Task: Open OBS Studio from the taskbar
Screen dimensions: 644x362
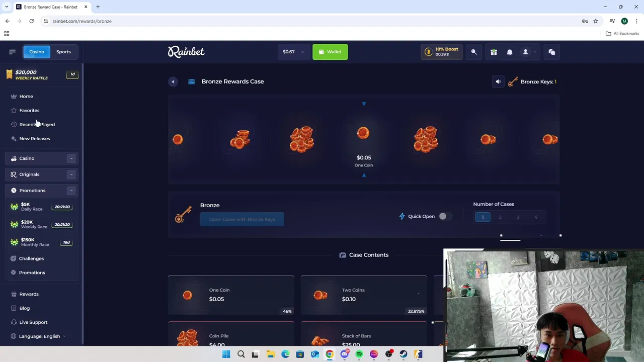Action: point(388,354)
